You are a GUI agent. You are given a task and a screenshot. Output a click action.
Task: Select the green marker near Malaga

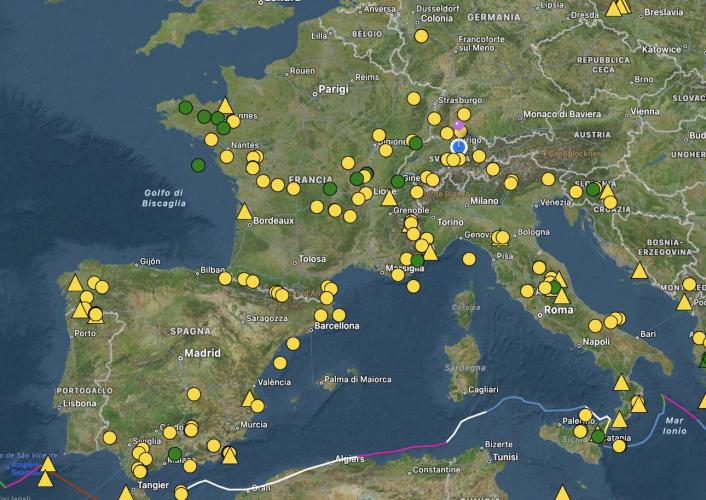175,454
